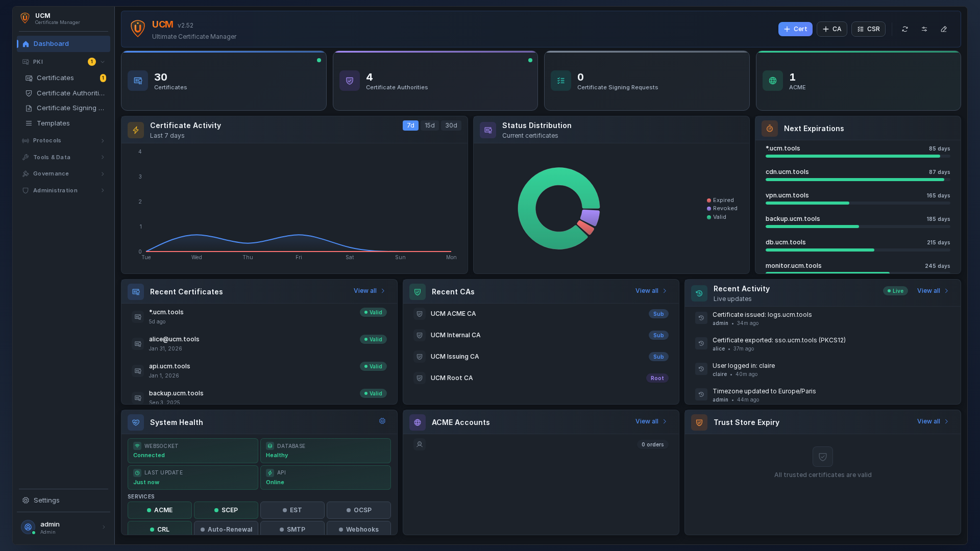Viewport: 980px width, 551px height.
Task: Open the System Health panel settings gear
Action: point(382,421)
